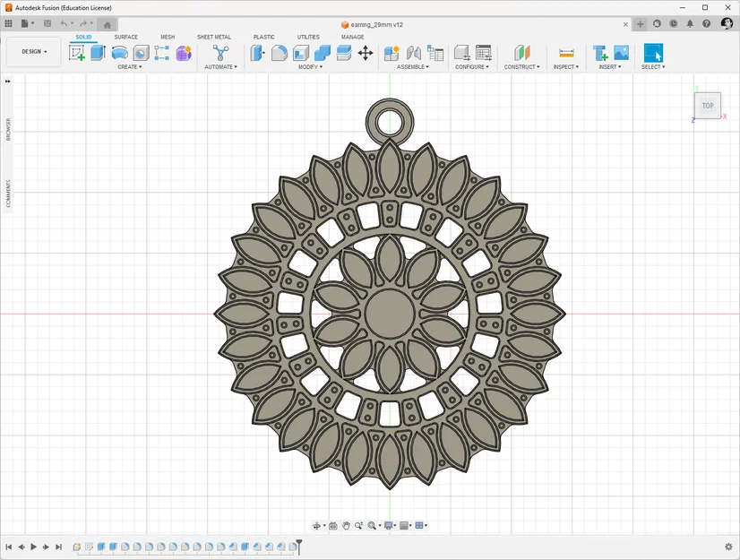Open the Automate tool
This screenshot has width=740, height=560.
[220, 53]
